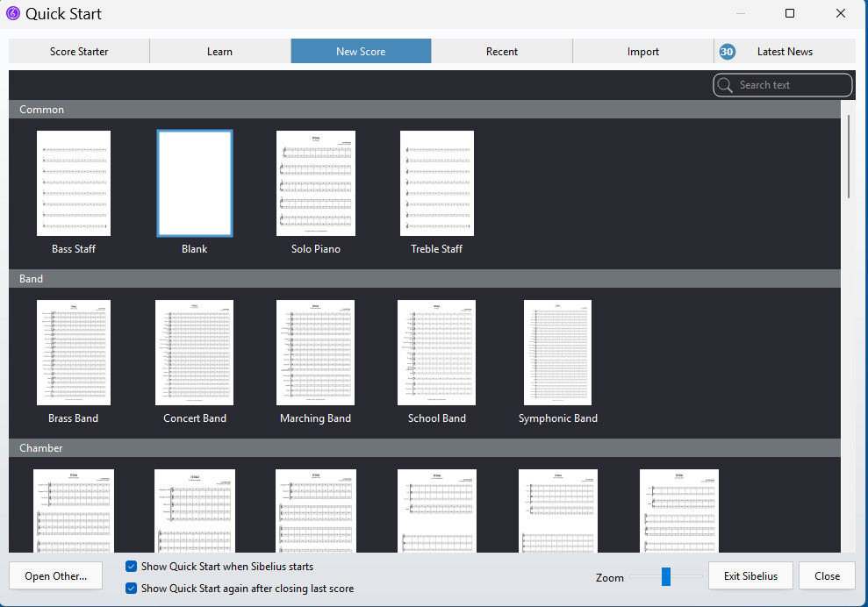Image resolution: width=868 pixels, height=607 pixels.
Task: Toggle Show Quick Start when Sibelius starts
Action: click(131, 567)
